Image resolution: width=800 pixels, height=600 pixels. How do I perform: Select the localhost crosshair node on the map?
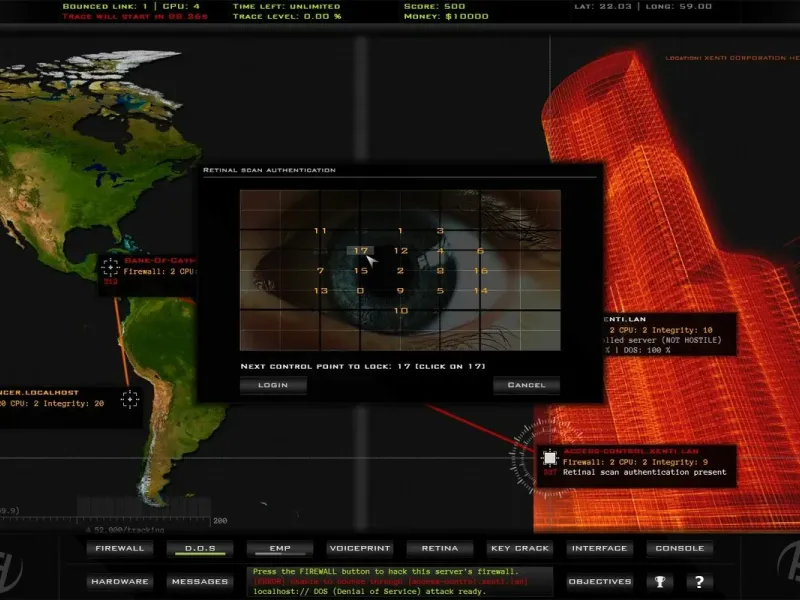pyautogui.click(x=130, y=399)
